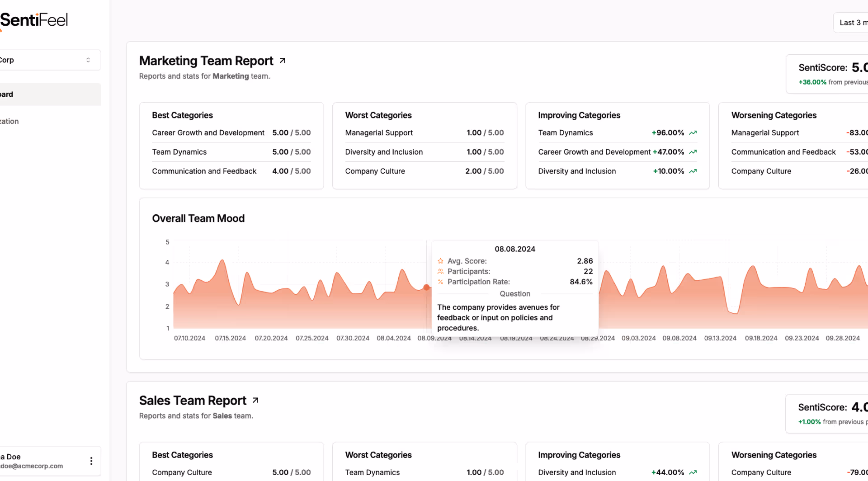Click Marketing Diversity and Inclusion trend arrow icon
Screen dimensions: 868x481
pyautogui.click(x=693, y=171)
